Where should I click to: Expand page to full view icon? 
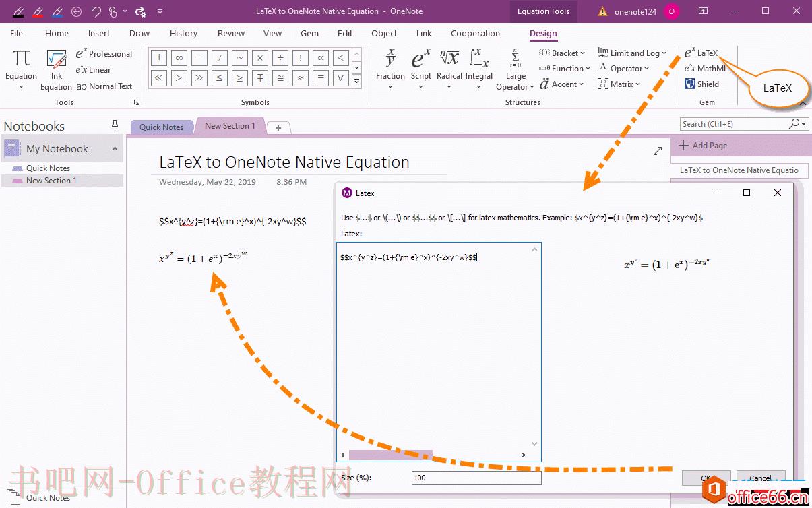tap(658, 151)
